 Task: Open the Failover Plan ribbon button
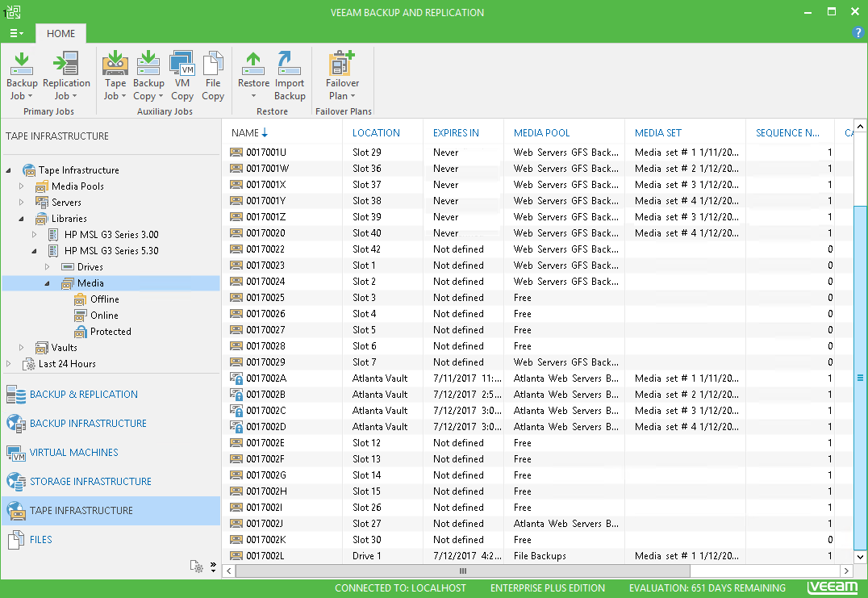(342, 77)
